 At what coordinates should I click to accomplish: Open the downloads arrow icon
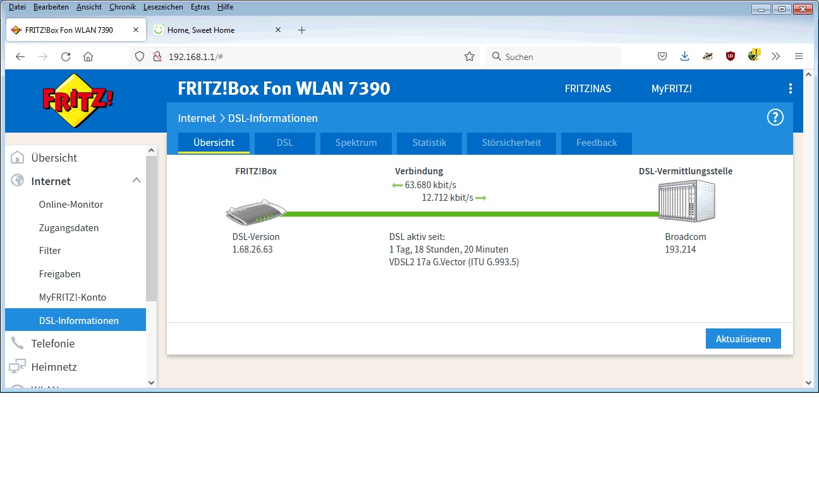685,56
